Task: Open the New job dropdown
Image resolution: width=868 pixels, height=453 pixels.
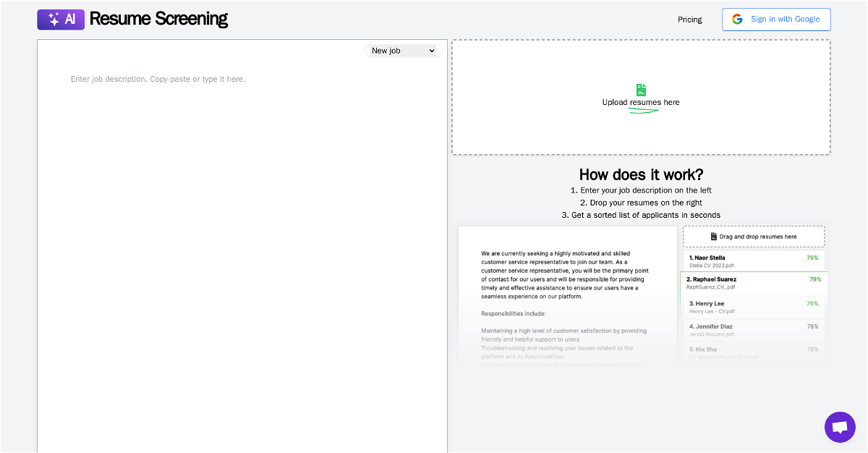Action: [x=404, y=51]
